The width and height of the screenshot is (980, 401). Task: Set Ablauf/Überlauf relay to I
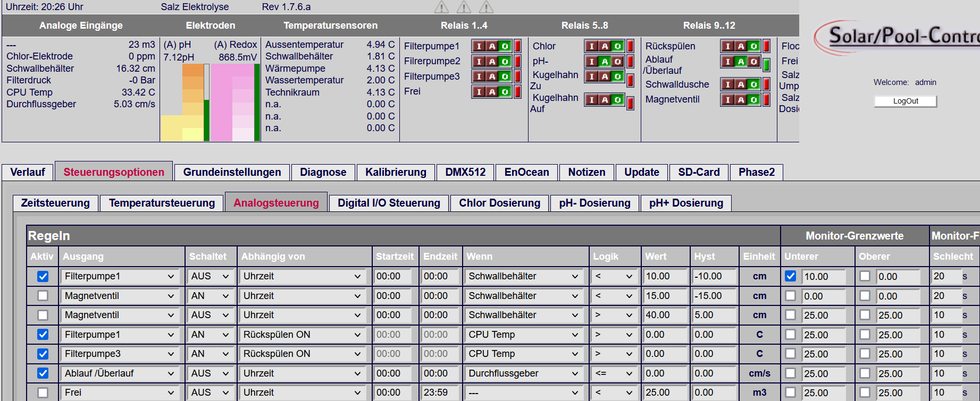[728, 62]
